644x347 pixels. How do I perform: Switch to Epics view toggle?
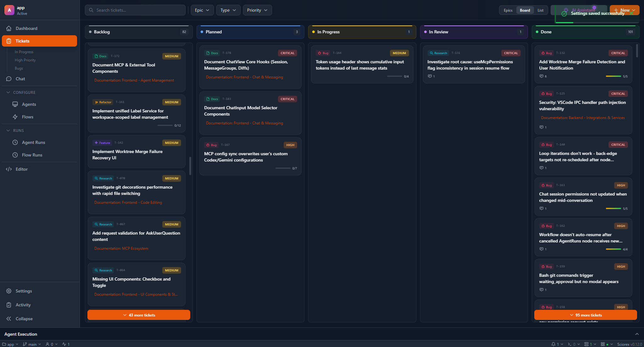(x=508, y=10)
